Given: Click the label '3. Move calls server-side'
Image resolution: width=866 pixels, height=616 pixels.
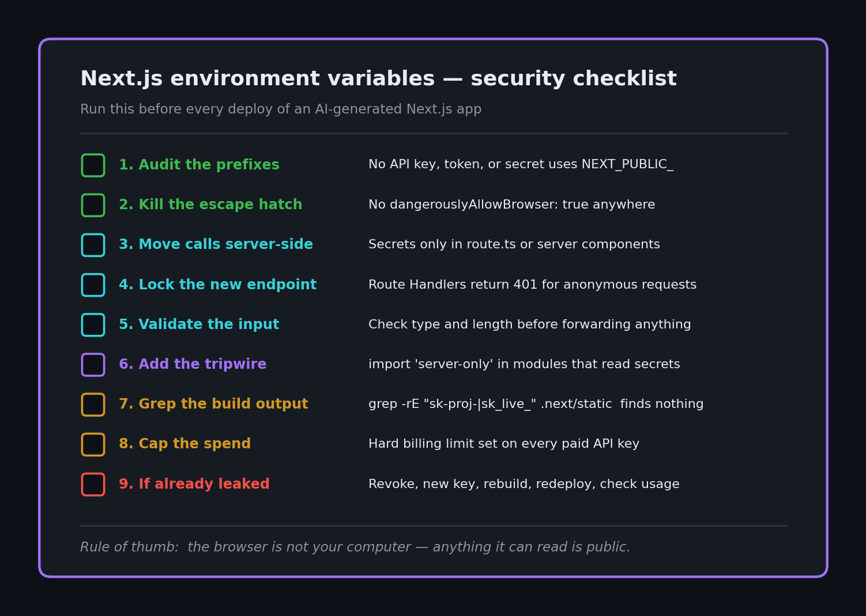Looking at the screenshot, I should point(216,245).
